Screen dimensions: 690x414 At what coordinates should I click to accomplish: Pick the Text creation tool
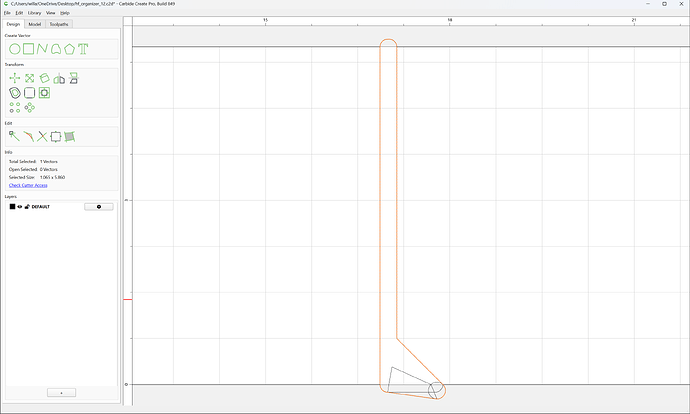[83, 49]
